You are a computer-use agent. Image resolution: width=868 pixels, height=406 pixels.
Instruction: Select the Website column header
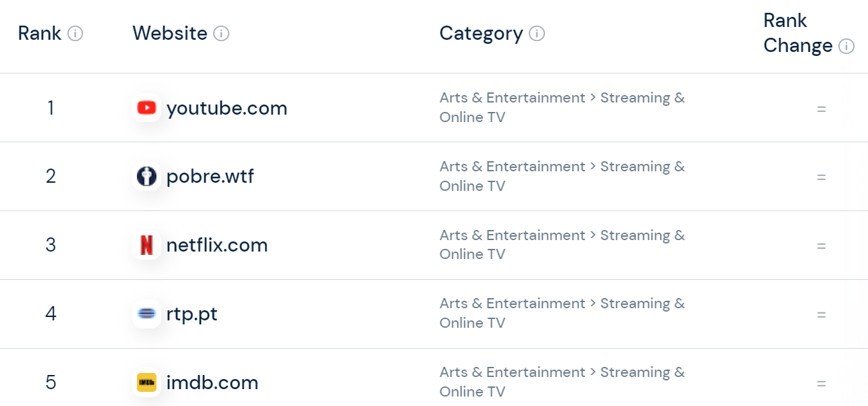coord(170,33)
